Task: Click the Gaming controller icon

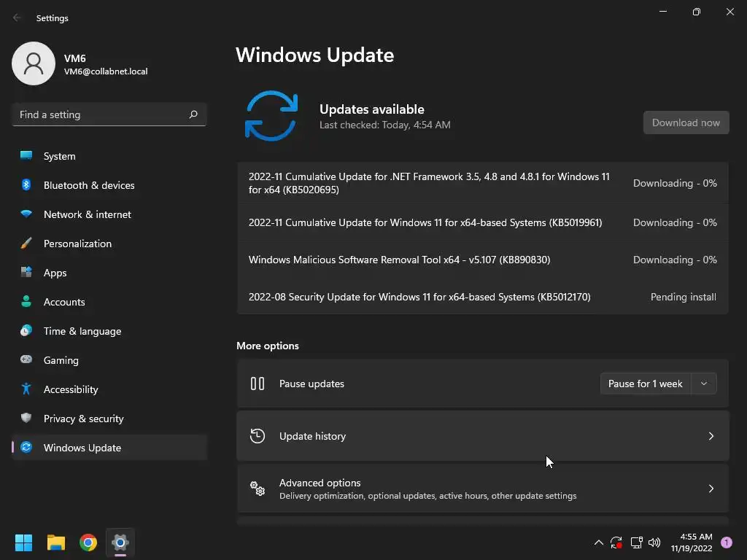Action: (x=26, y=359)
